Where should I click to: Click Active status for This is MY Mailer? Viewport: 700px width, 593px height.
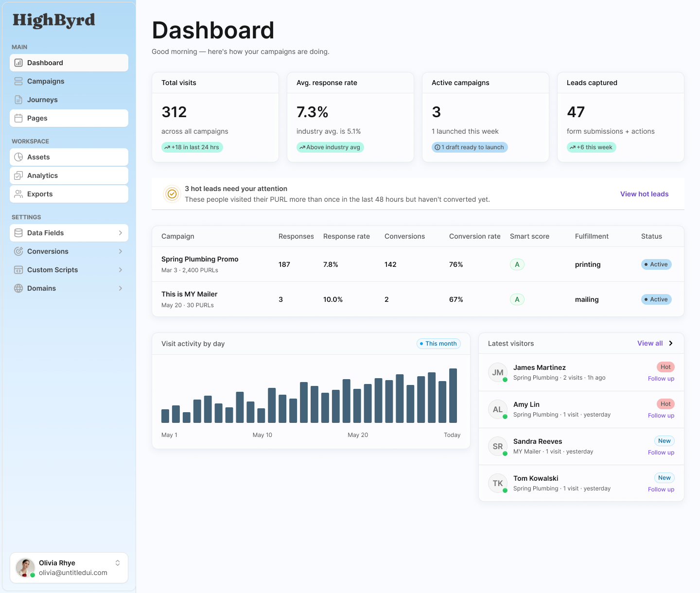[656, 299]
